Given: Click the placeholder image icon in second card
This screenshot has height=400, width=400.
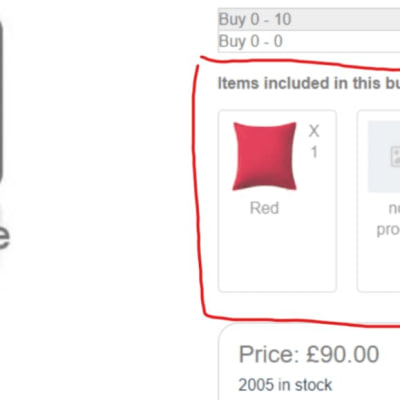Looking at the screenshot, I should point(395,157).
